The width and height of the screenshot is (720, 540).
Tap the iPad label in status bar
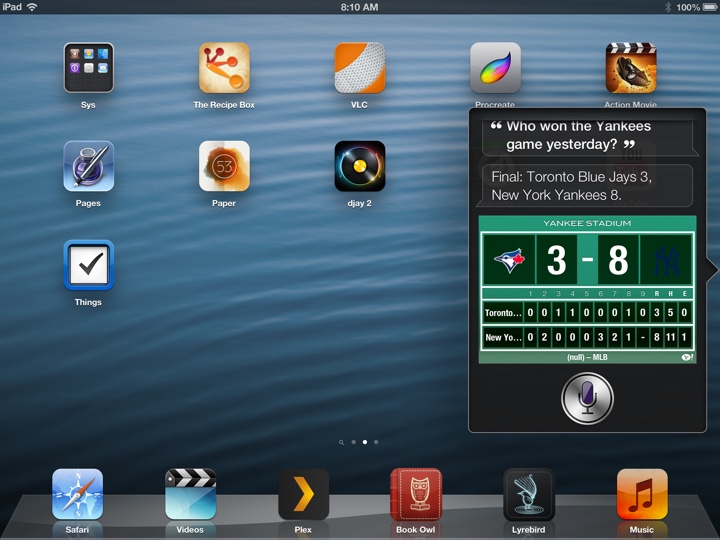click(12, 7)
